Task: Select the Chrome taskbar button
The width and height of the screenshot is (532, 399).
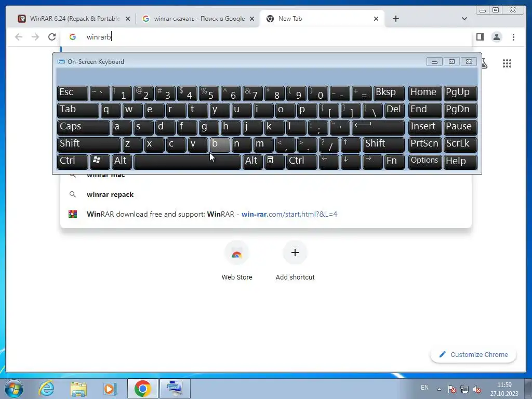Action: pyautogui.click(x=142, y=389)
